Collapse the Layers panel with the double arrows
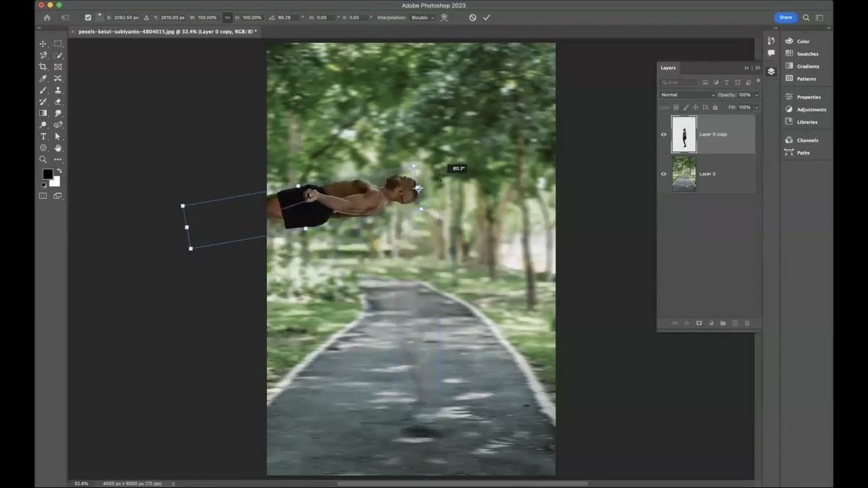868x488 pixels. point(747,68)
